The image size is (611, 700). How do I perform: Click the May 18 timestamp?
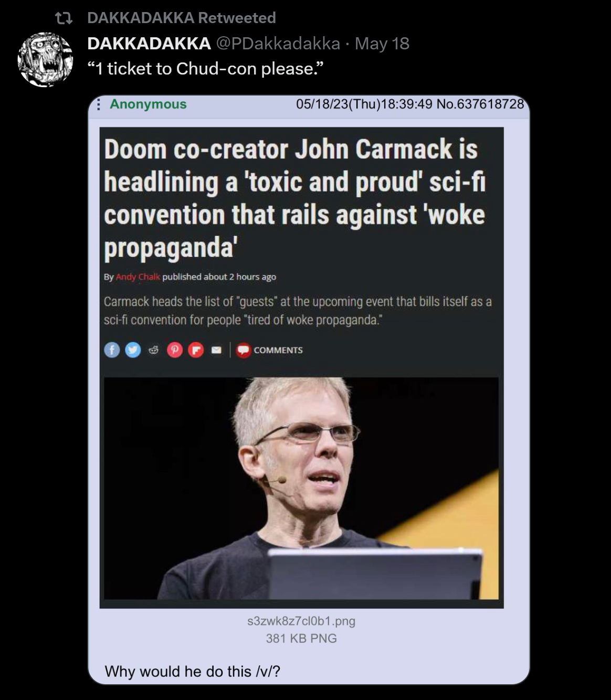382,44
